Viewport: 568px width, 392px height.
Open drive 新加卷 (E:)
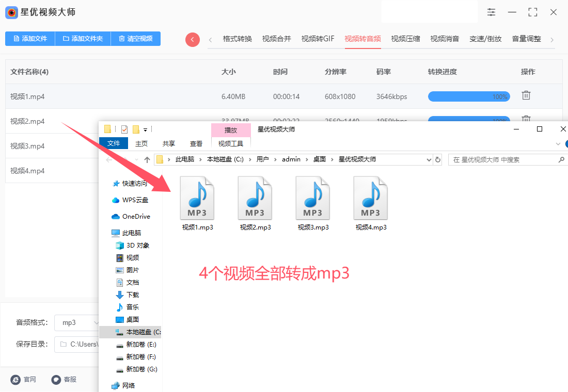click(x=136, y=344)
